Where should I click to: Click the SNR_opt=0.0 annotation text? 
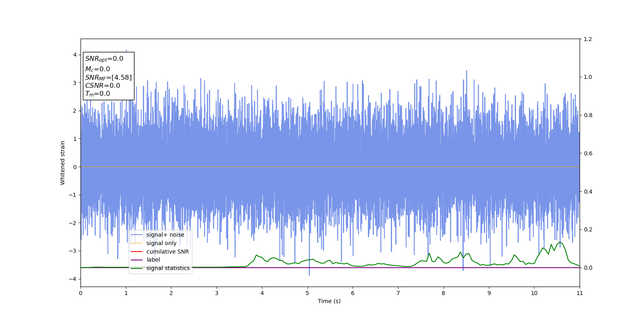[x=104, y=59]
